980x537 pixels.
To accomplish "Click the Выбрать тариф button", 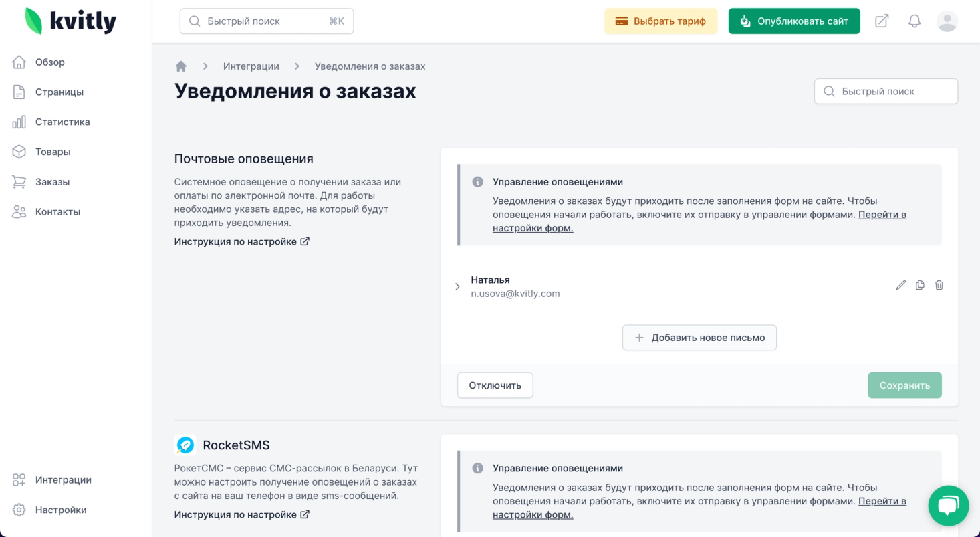I will point(661,21).
